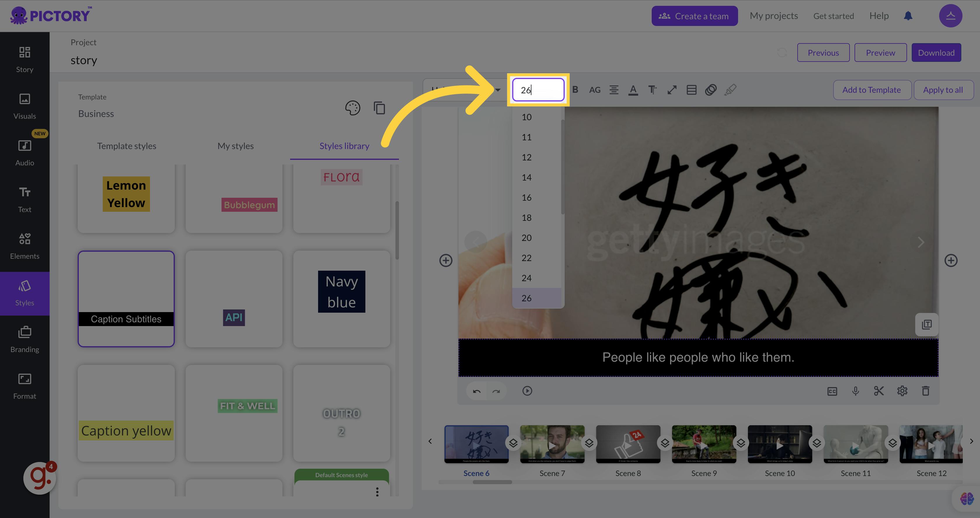Toggle closed captions CC icon
980x518 pixels.
[x=832, y=391]
